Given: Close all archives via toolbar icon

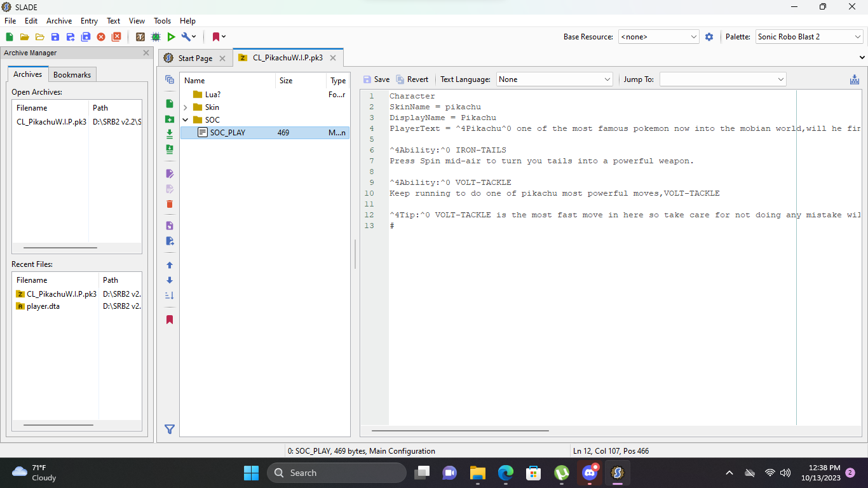Looking at the screenshot, I should (x=116, y=37).
